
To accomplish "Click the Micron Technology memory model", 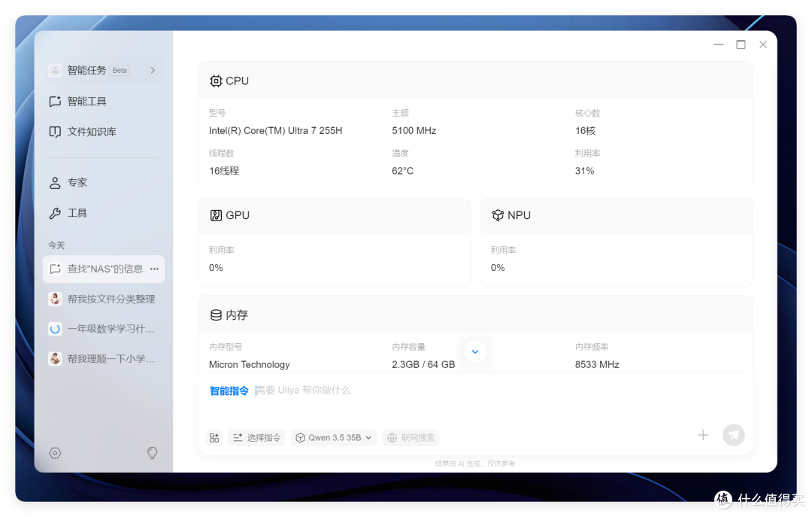I will [x=249, y=364].
